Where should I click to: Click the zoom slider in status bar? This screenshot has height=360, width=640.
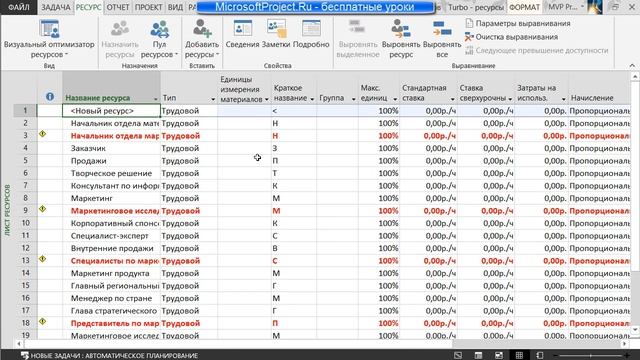point(591,356)
